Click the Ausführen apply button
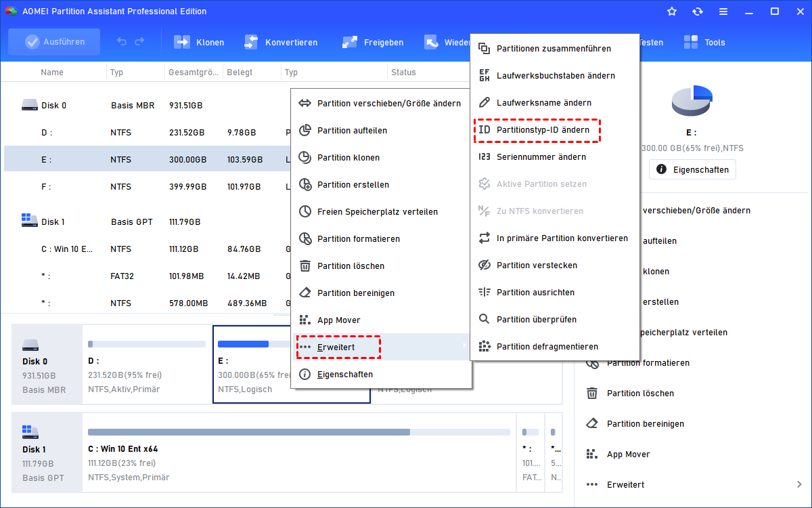This screenshot has width=812, height=508. pos(54,42)
